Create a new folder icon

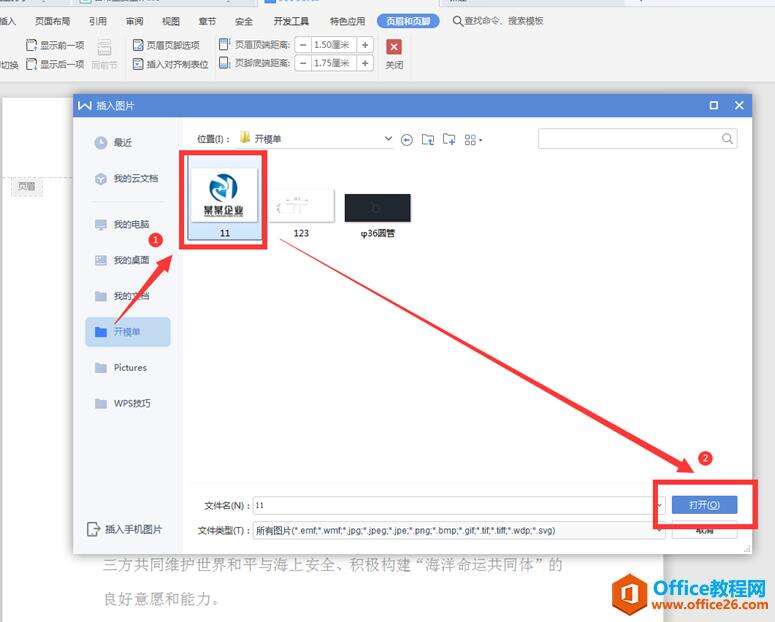click(x=449, y=139)
